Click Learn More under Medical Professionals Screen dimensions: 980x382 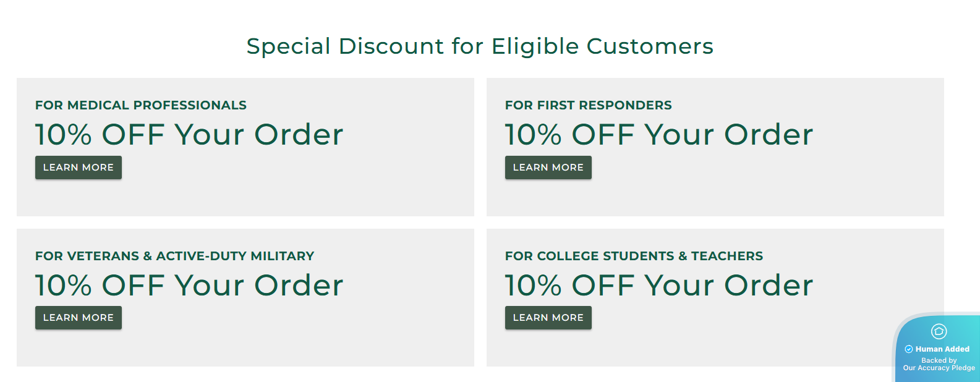79,168
